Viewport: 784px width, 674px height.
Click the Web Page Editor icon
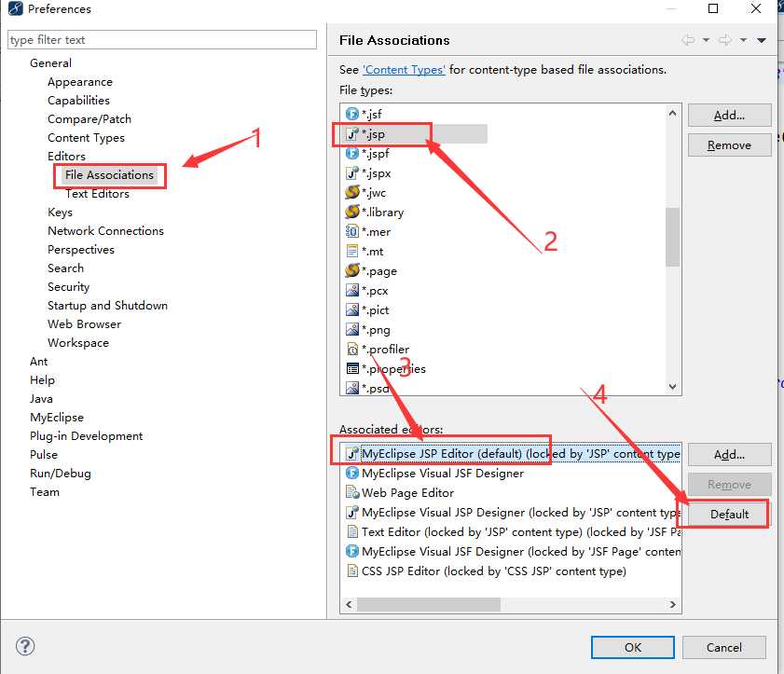[352, 492]
